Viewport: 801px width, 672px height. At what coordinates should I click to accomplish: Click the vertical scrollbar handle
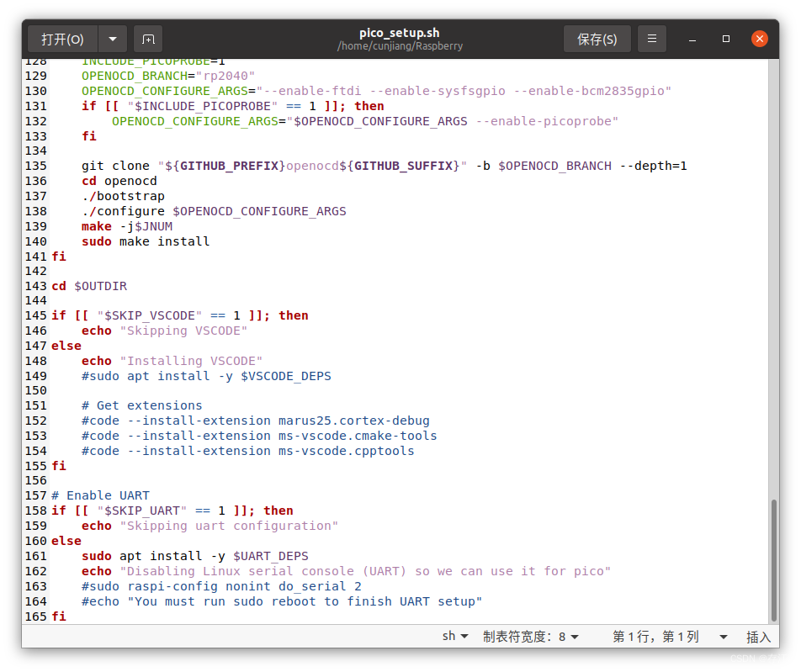click(775, 555)
